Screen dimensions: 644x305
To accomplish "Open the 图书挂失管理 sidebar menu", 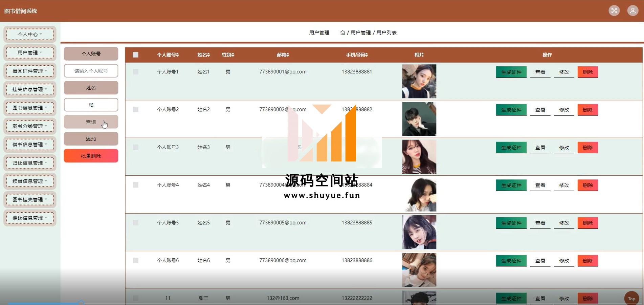I will pyautogui.click(x=30, y=200).
